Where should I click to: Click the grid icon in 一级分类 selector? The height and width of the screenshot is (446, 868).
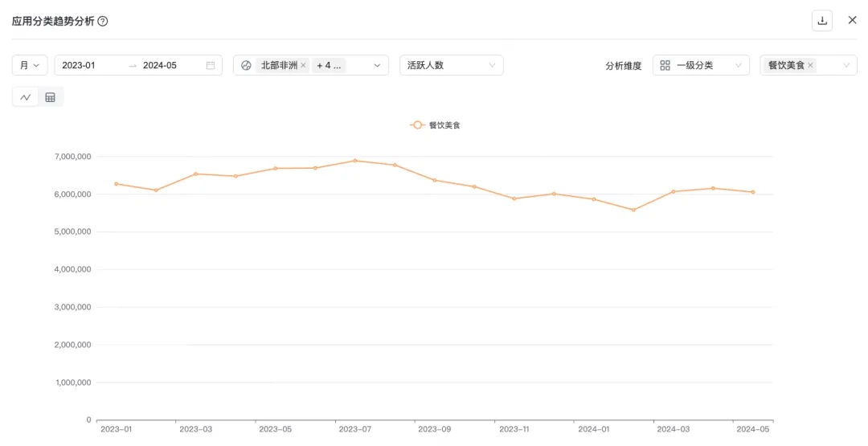coord(665,66)
